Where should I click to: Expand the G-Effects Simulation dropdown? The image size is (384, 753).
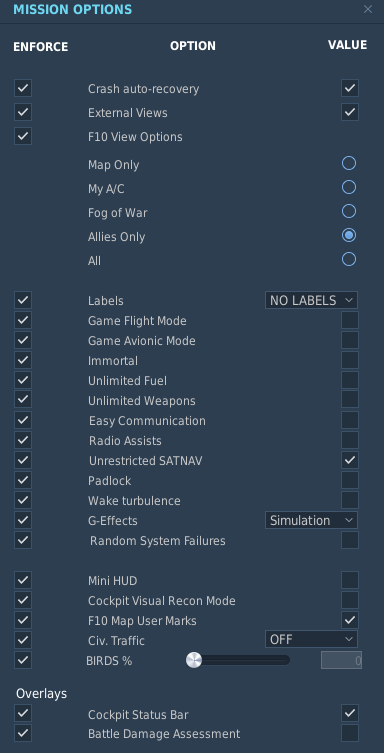pos(312,520)
